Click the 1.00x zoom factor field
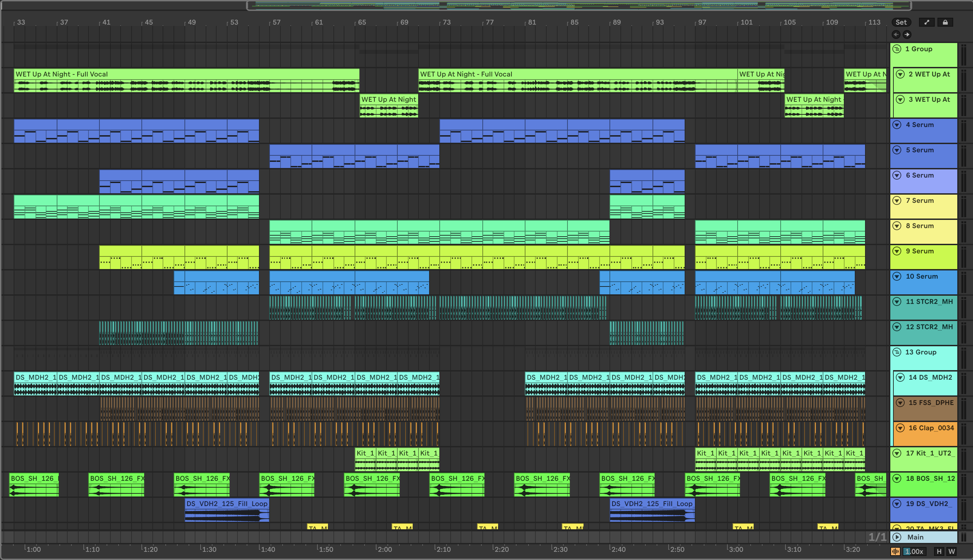 click(914, 551)
